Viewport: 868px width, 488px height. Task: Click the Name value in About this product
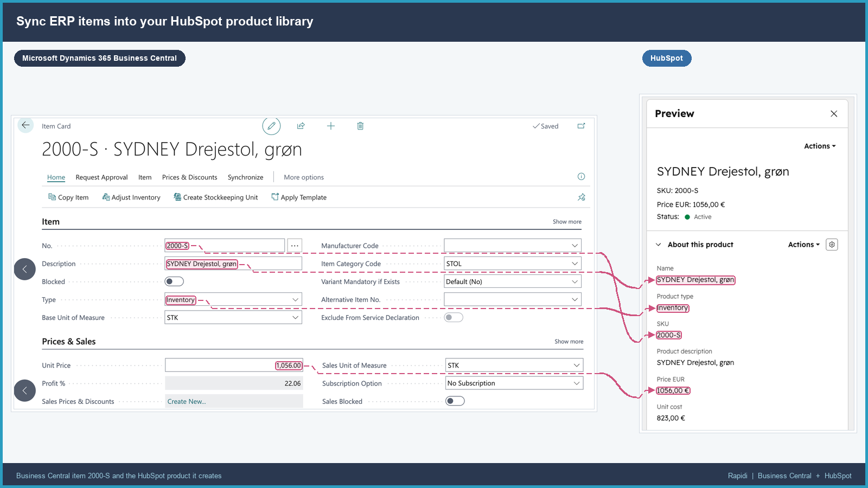coord(695,280)
